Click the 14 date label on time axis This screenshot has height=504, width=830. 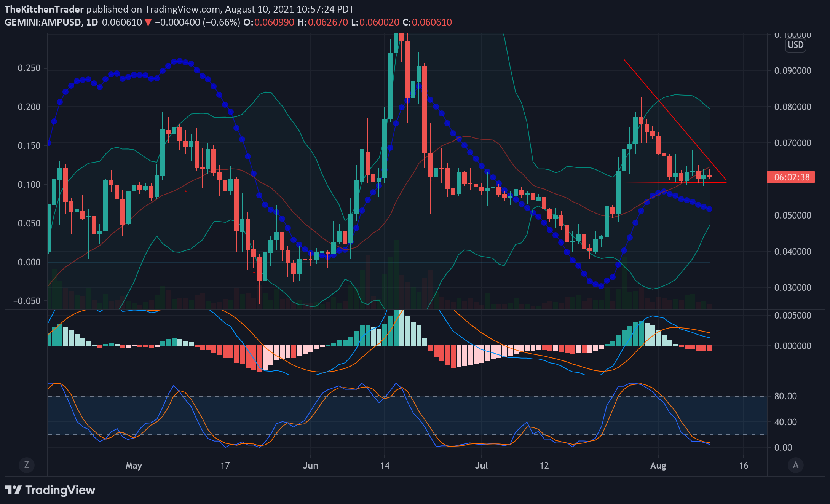[x=385, y=466]
